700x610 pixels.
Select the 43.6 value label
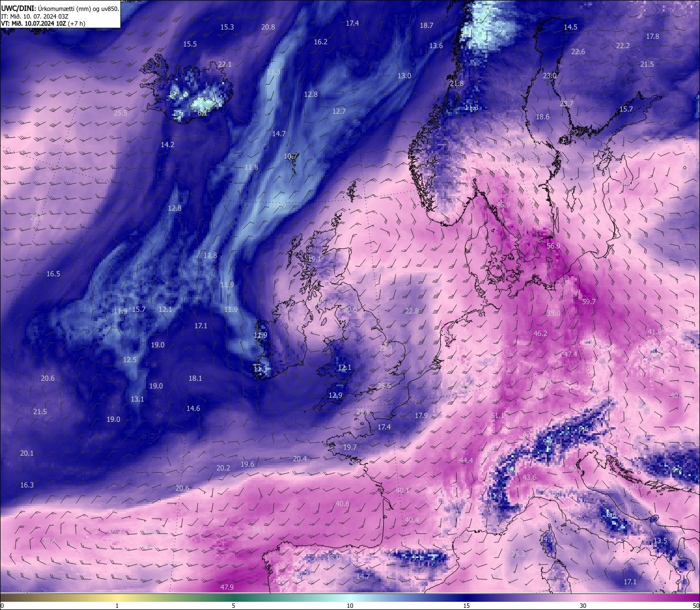(x=529, y=478)
